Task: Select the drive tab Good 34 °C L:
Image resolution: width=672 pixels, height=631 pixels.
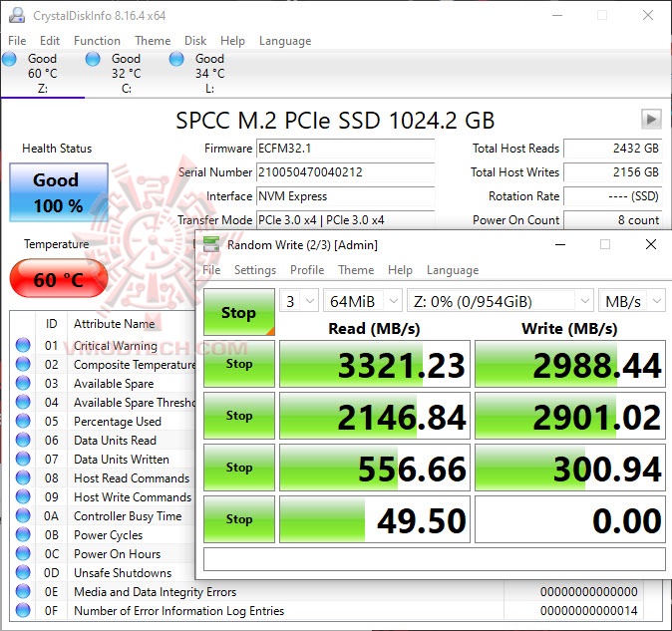Action: click(x=210, y=73)
